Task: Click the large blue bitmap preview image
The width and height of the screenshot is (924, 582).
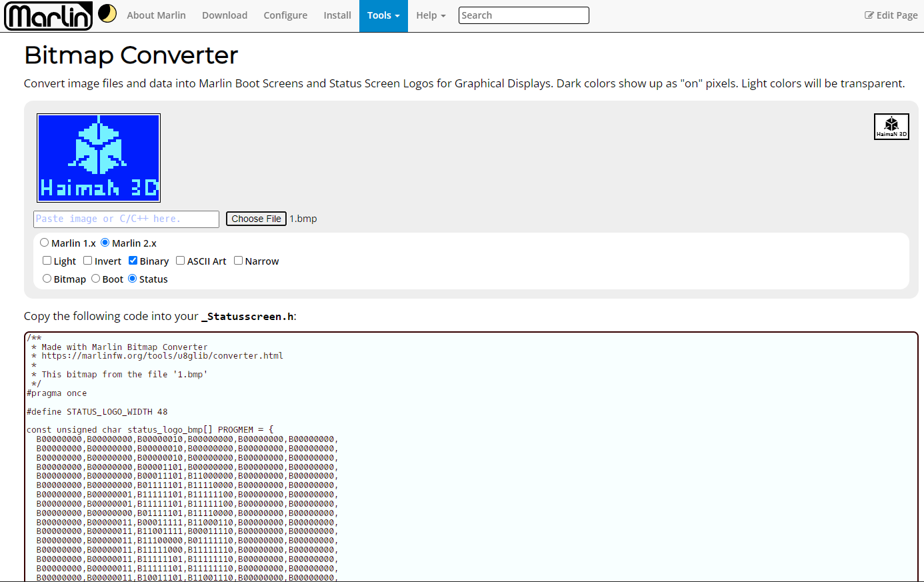Action: [99, 158]
